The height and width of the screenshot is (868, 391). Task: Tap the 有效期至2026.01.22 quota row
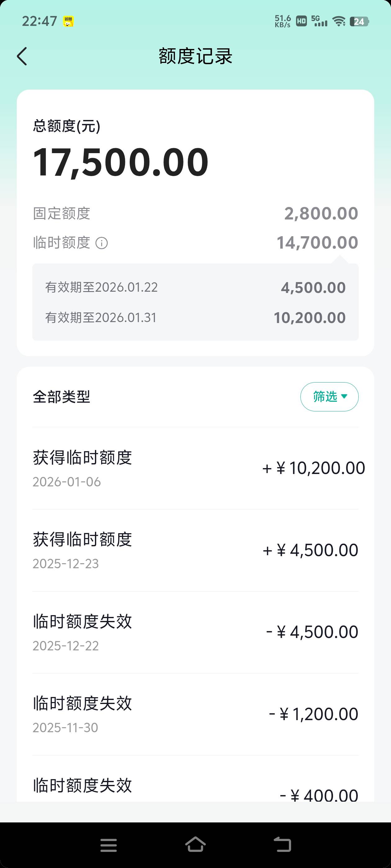195,287
